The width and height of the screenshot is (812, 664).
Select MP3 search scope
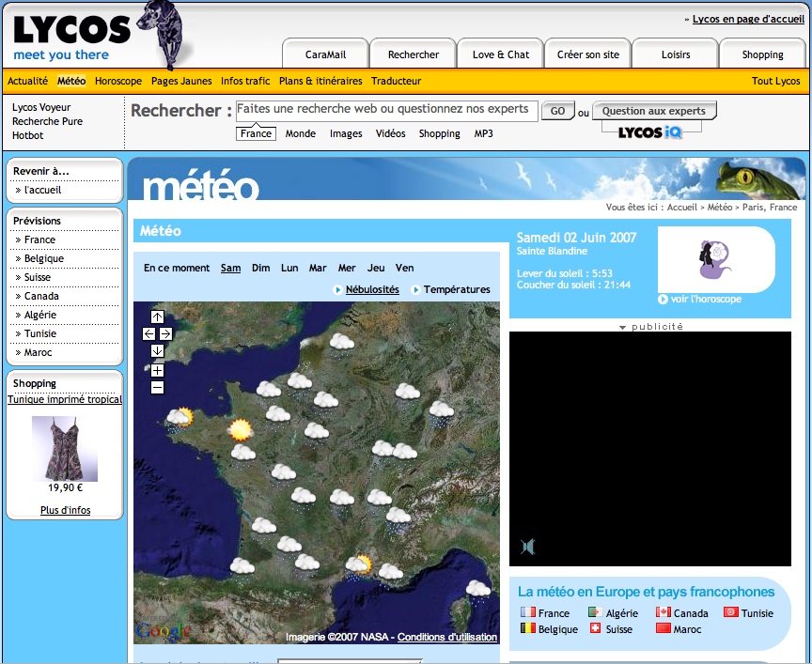pos(484,133)
